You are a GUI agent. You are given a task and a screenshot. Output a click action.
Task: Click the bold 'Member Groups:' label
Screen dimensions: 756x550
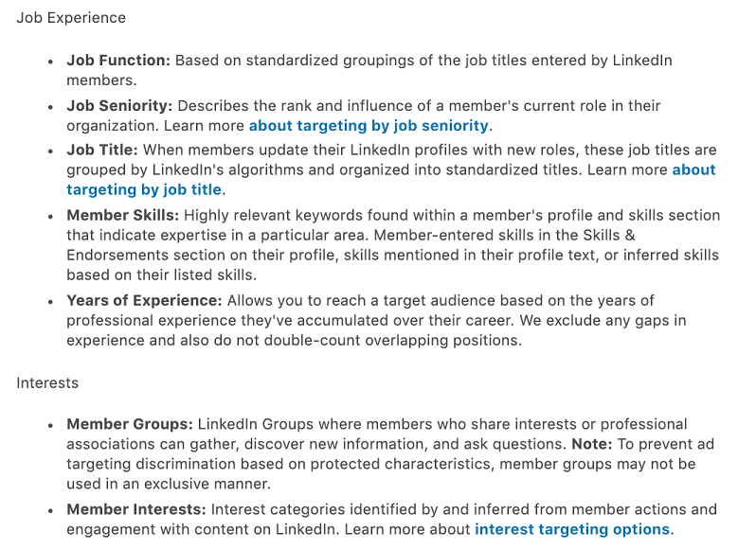[130, 424]
